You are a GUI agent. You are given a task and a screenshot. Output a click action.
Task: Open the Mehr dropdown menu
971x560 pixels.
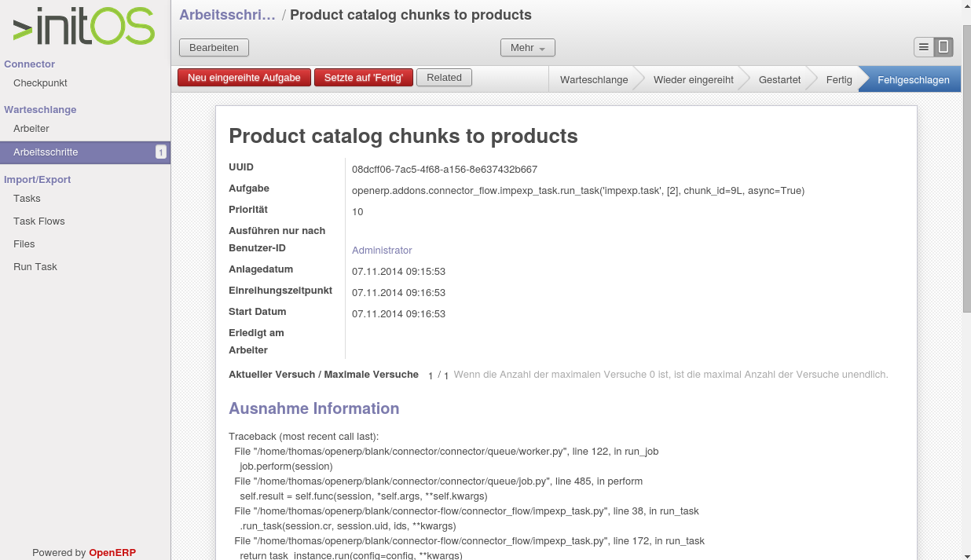coord(528,48)
